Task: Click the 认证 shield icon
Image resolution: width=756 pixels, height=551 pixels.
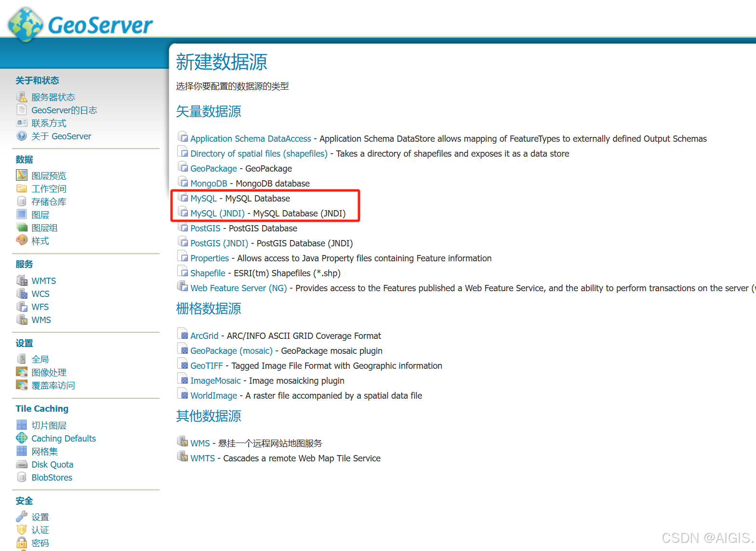Action: [x=22, y=530]
